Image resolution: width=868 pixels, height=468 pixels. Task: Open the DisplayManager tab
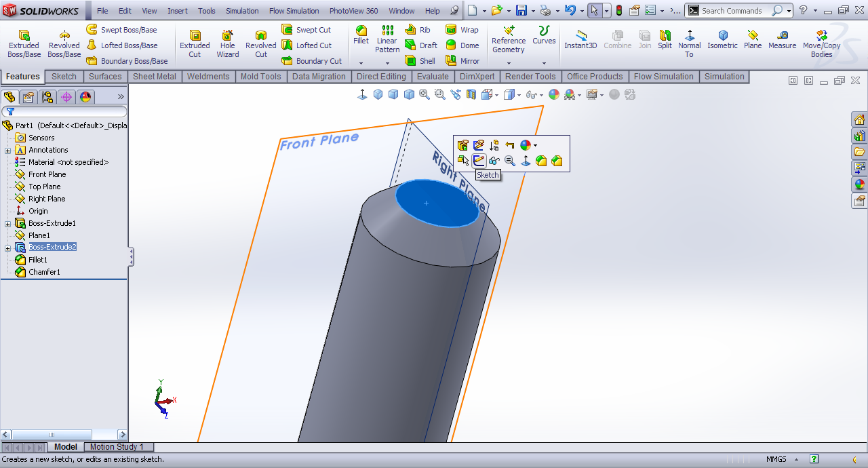[x=85, y=97]
